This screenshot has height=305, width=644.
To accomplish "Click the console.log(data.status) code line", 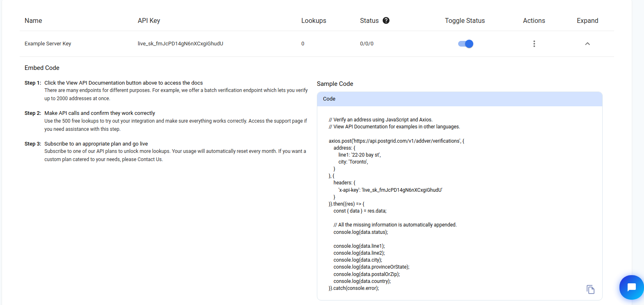I will pyautogui.click(x=361, y=232).
